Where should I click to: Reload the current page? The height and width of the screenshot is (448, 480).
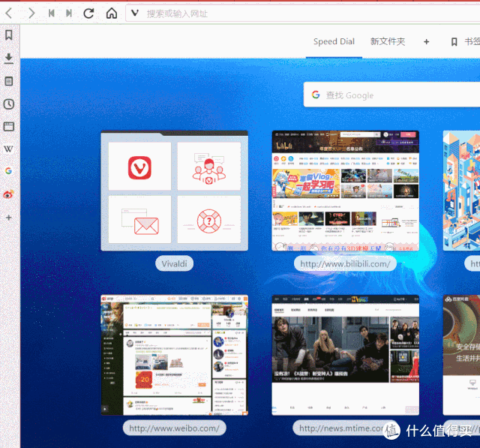click(88, 14)
